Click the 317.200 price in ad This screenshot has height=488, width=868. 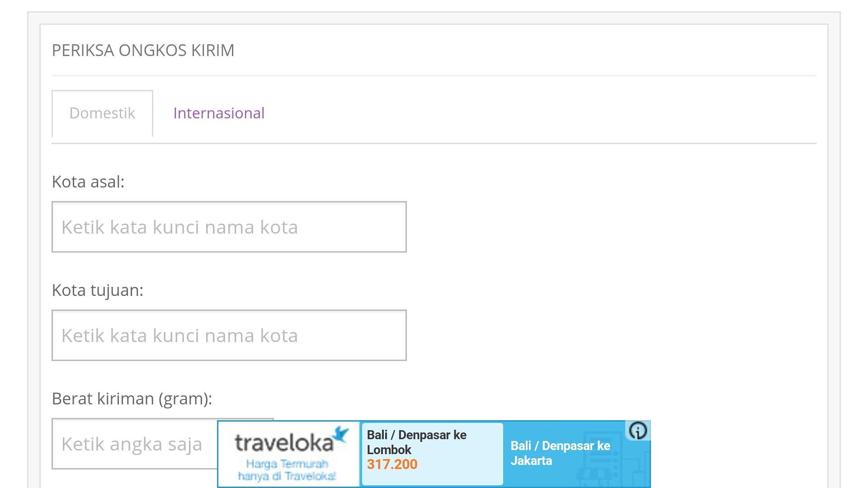pos(392,465)
